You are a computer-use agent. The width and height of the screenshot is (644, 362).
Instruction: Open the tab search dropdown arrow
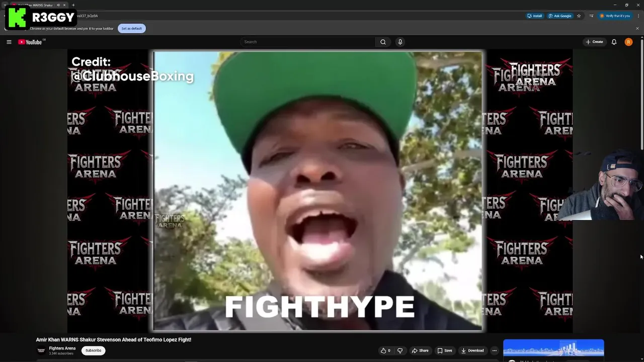click(x=5, y=5)
